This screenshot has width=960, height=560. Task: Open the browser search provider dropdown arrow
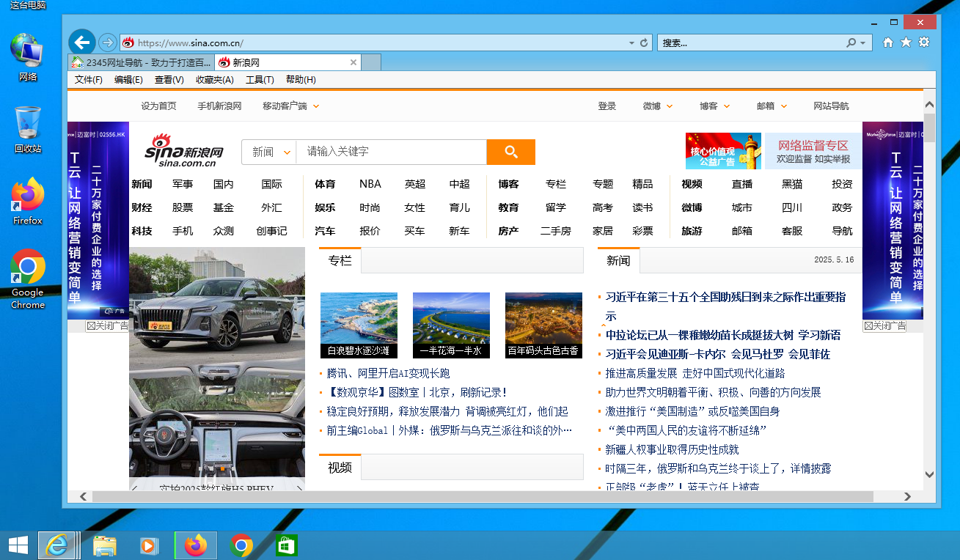[863, 43]
